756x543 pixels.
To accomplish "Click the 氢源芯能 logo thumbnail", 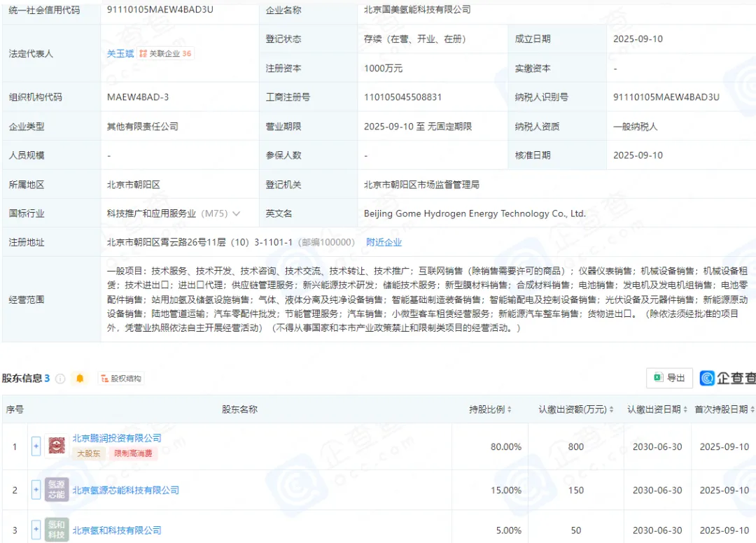I will [57, 490].
